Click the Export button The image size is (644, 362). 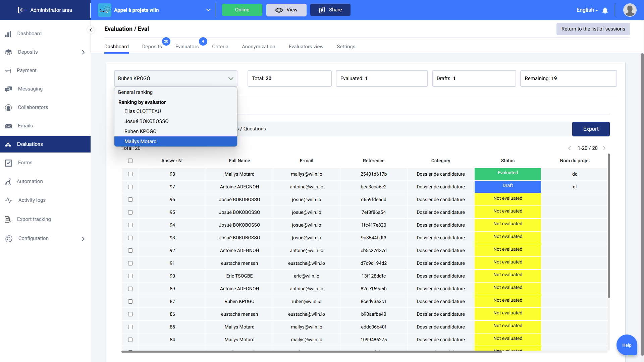(591, 129)
